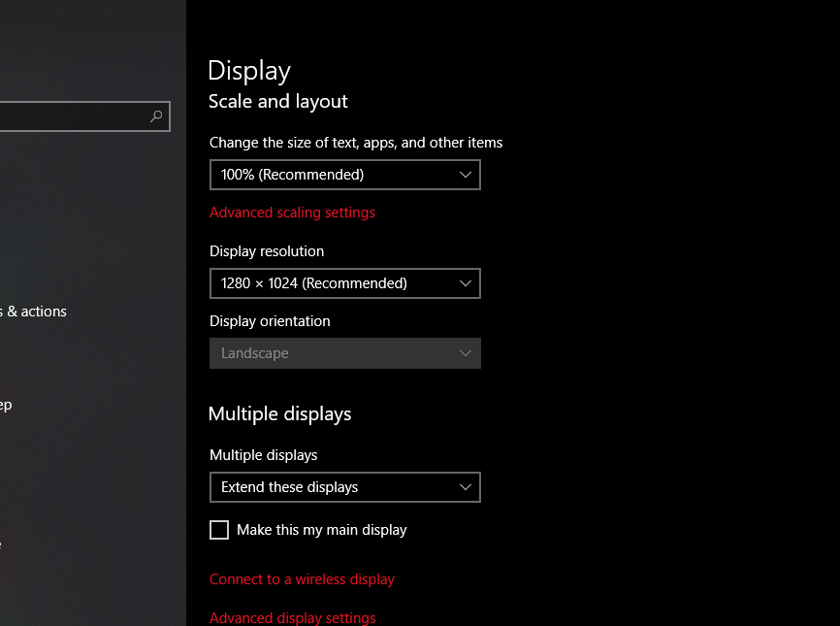The height and width of the screenshot is (626, 840).
Task: Click inside the Settings search box
Action: click(78, 116)
